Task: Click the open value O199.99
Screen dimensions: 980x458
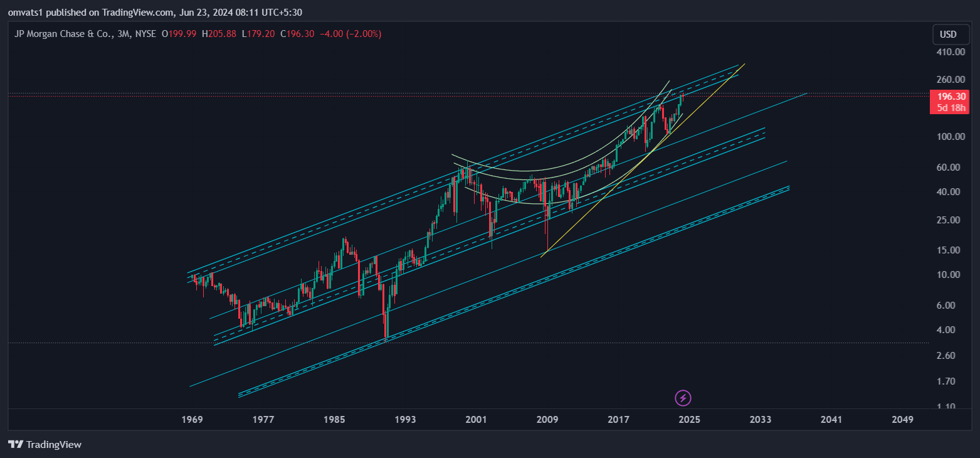Action: click(179, 33)
